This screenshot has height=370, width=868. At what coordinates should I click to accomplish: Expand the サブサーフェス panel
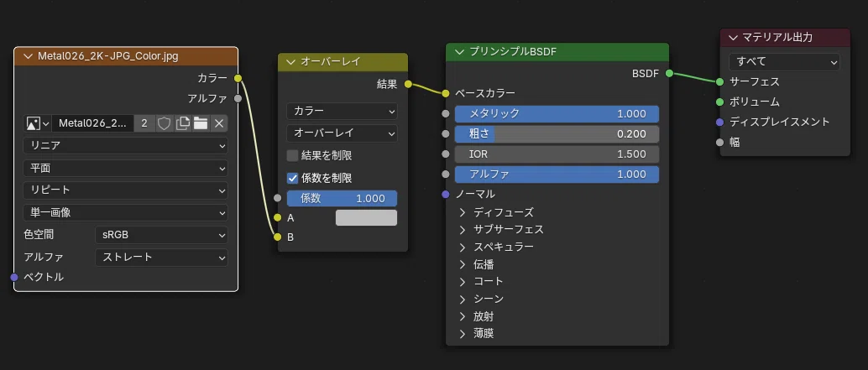coord(463,230)
